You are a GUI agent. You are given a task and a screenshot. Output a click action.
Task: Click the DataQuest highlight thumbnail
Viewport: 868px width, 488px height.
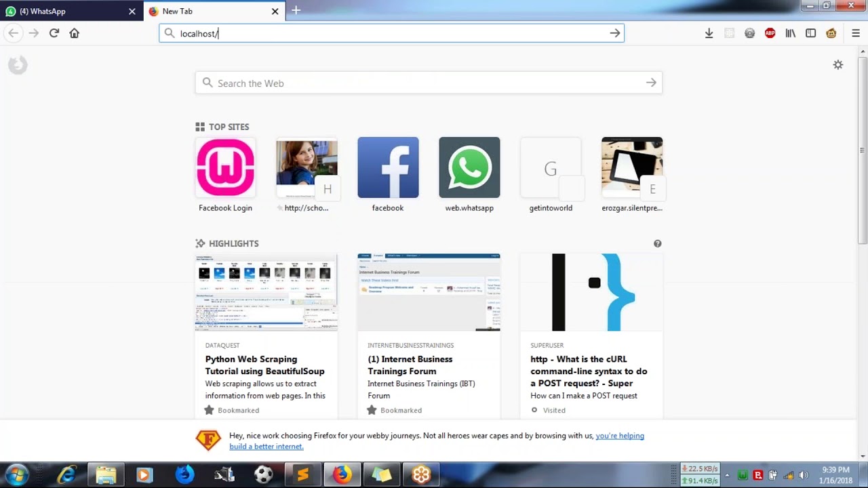(266, 292)
